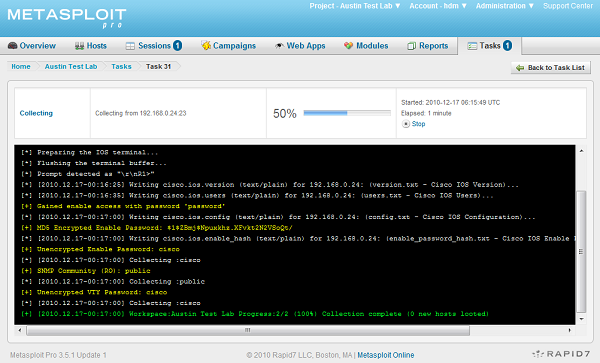Screen dimensions: 600x363
Task: Click the horizontal scrollbar thumb
Action: (248, 330)
